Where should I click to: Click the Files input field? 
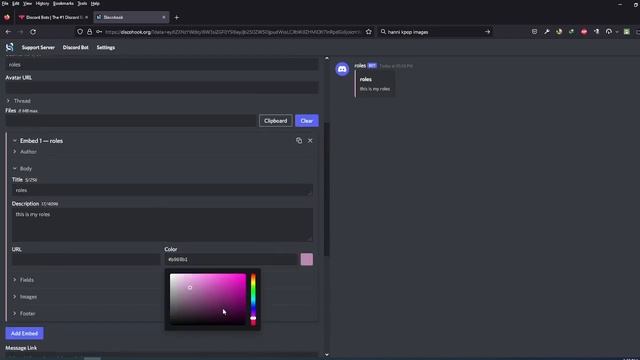(131, 121)
